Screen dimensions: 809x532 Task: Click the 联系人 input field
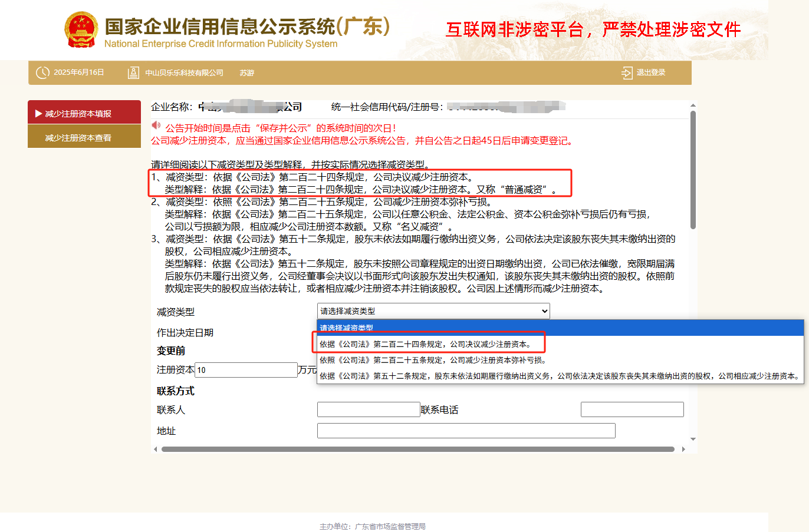pos(369,409)
